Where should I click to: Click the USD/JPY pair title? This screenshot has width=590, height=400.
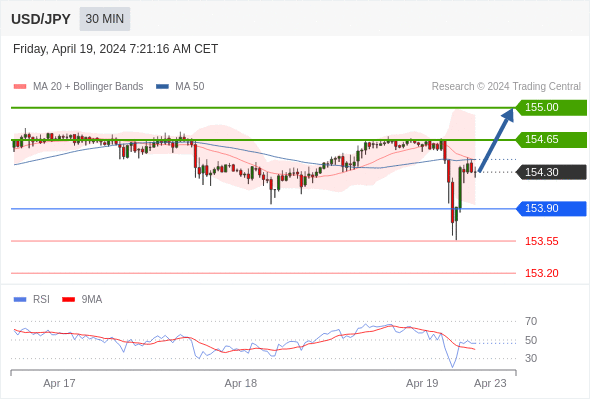click(41, 19)
